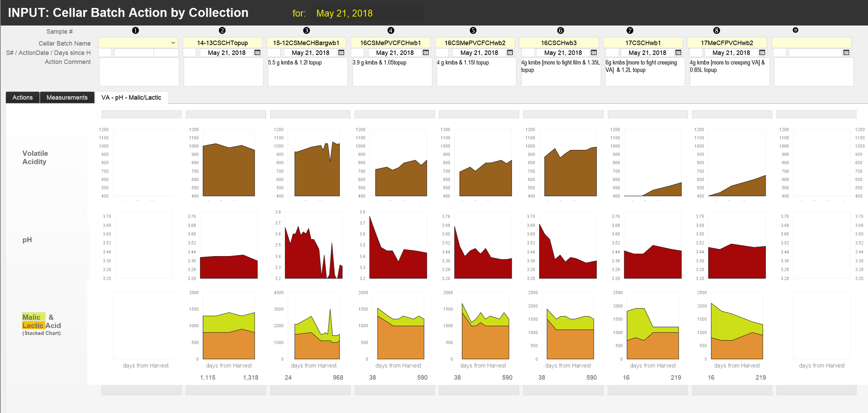Select the 14-13CSCHTopup batch name field
Screen dimensions: 868x413
pos(223,43)
